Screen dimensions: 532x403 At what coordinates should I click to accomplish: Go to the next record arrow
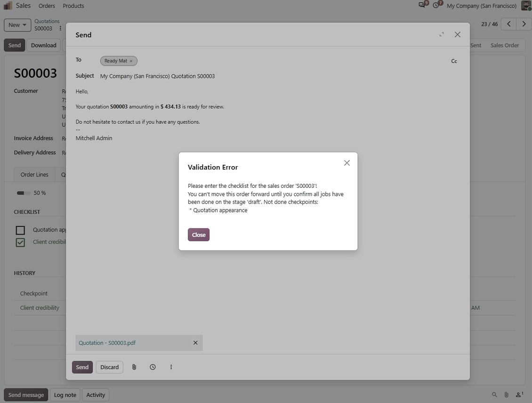click(524, 24)
